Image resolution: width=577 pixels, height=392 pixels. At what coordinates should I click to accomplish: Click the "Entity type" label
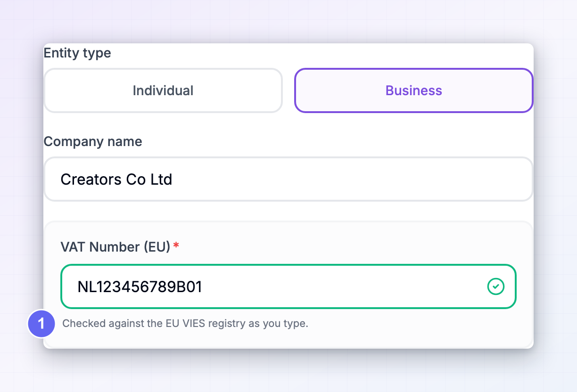click(x=77, y=53)
